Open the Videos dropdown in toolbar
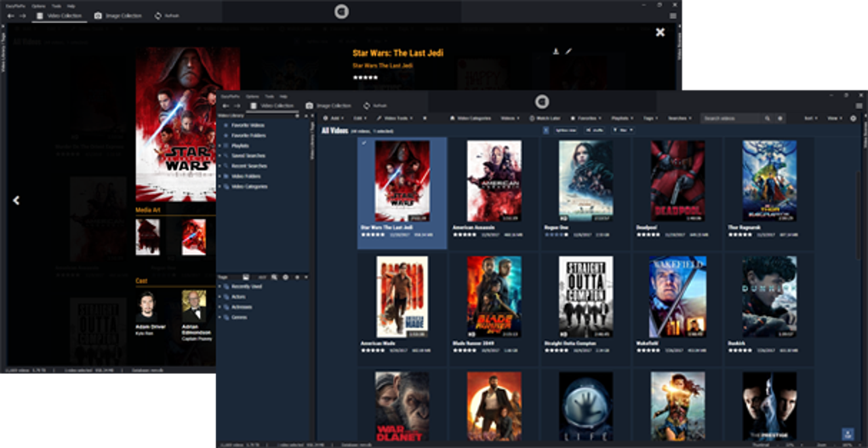Image resolution: width=868 pixels, height=448 pixels. tap(510, 118)
